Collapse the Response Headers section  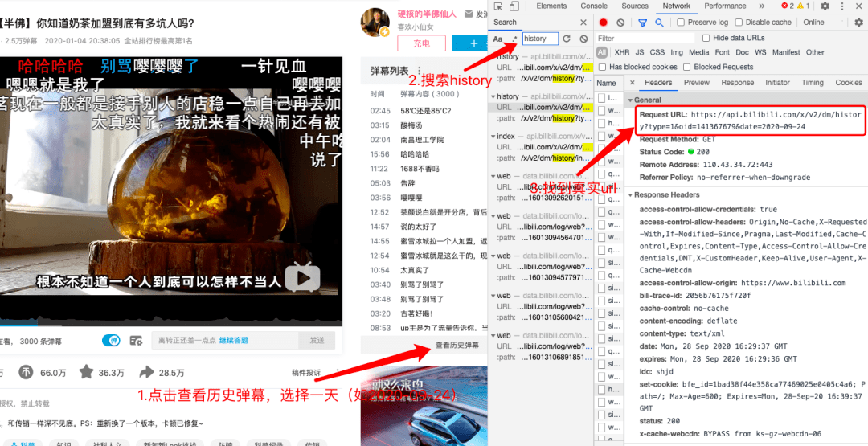(x=630, y=195)
